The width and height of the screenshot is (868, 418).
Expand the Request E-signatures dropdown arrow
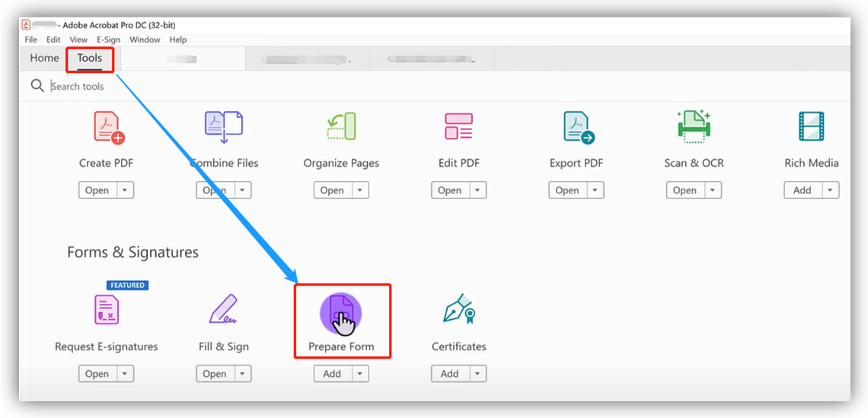click(x=125, y=374)
